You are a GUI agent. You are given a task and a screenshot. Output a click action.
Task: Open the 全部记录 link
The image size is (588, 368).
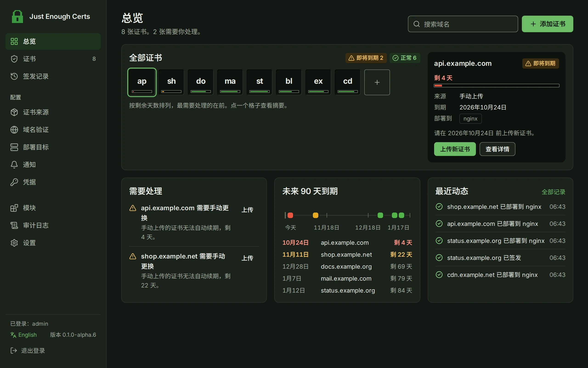[553, 192]
